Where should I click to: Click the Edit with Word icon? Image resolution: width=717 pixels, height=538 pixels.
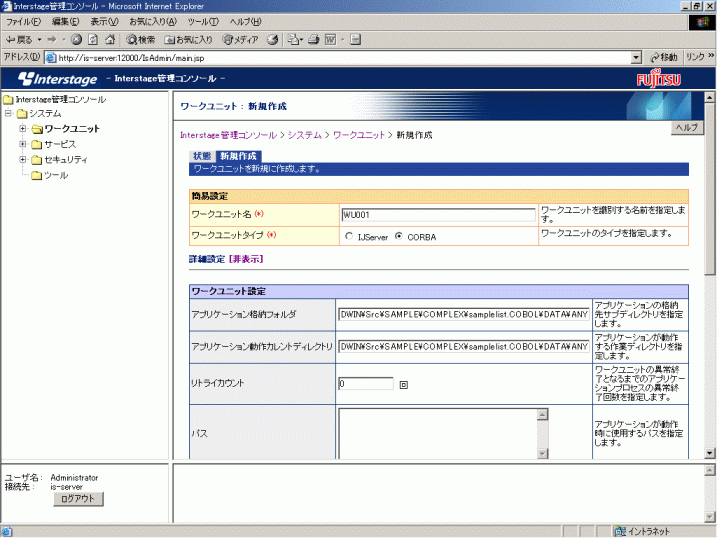click(x=331, y=40)
